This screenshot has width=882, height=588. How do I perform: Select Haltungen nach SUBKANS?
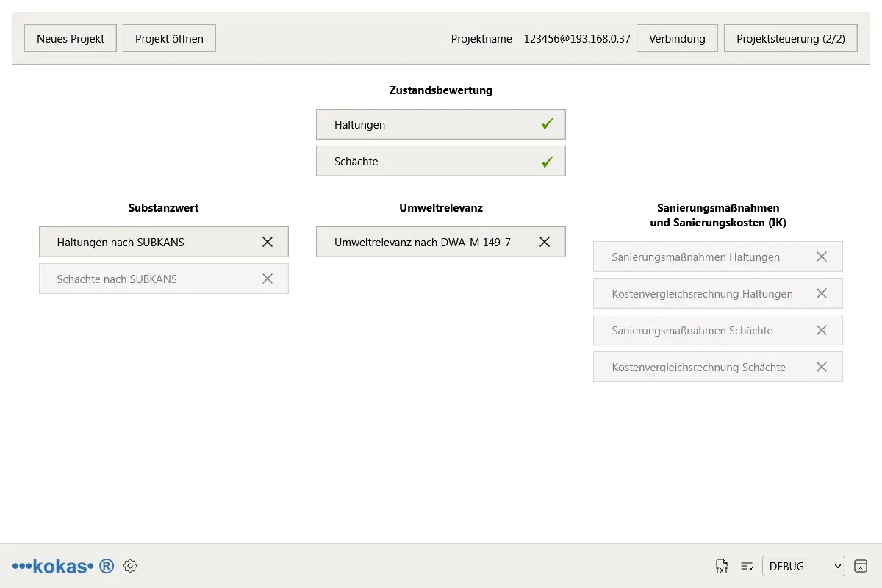coord(164,242)
